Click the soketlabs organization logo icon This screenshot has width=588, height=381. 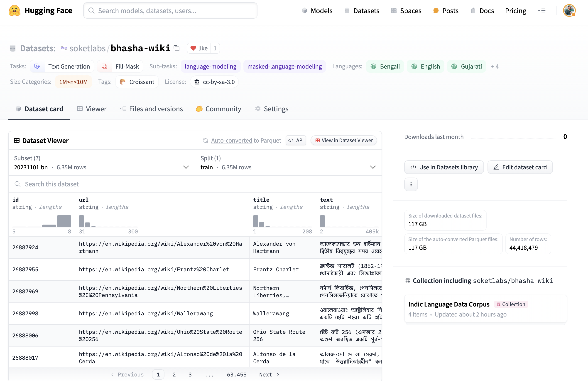click(64, 48)
